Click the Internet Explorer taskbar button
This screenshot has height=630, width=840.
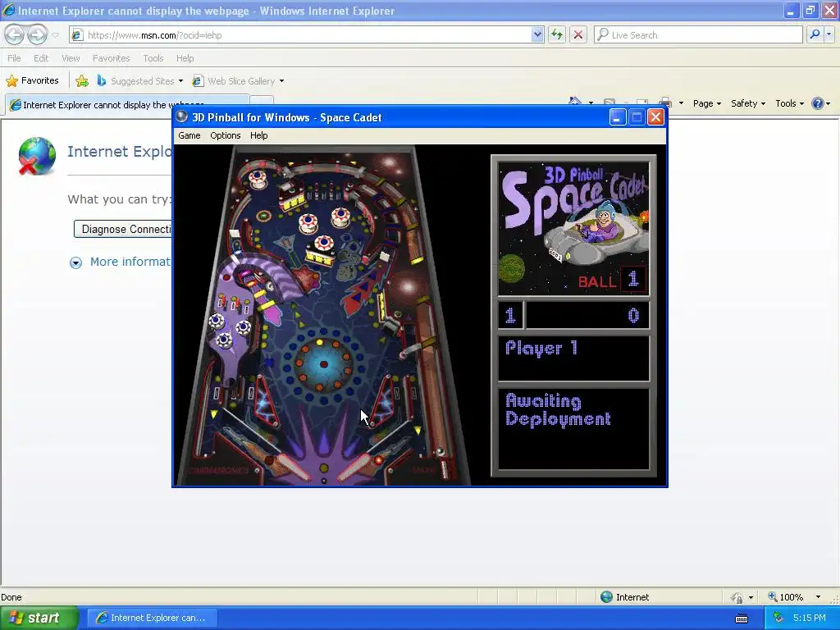(x=152, y=618)
